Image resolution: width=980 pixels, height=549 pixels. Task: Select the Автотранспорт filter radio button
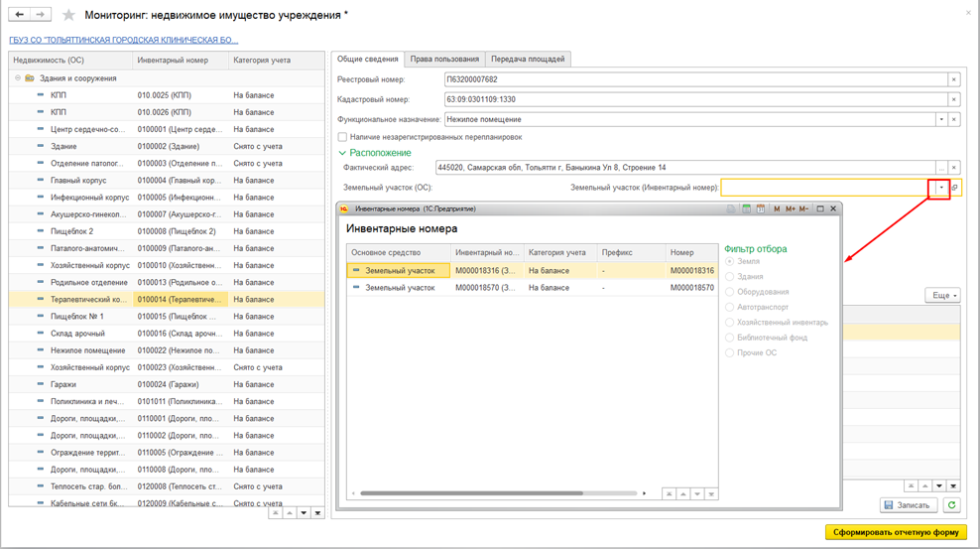pyautogui.click(x=729, y=307)
